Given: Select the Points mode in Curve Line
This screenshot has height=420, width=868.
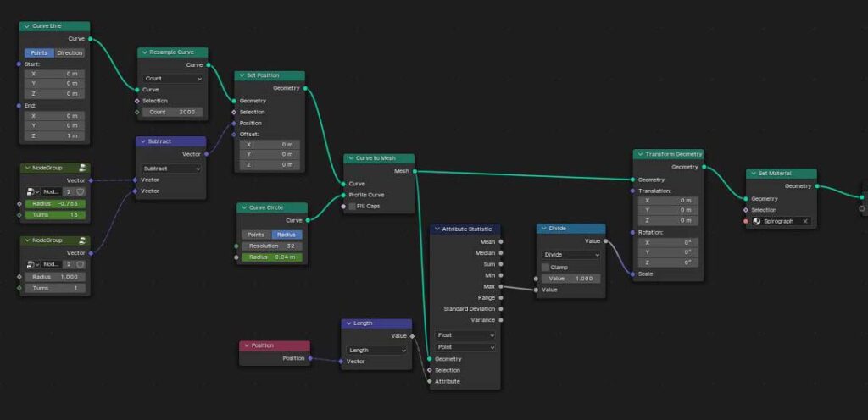Looking at the screenshot, I should [38, 52].
